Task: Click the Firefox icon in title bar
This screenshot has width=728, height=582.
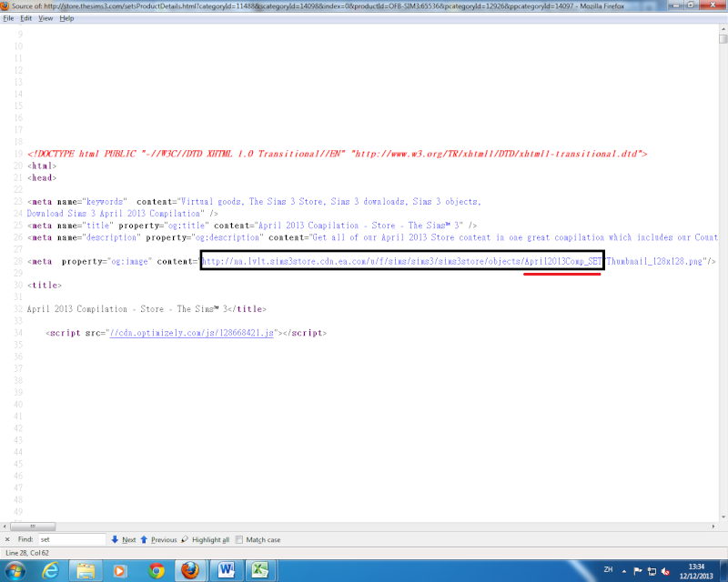Action: (5, 6)
